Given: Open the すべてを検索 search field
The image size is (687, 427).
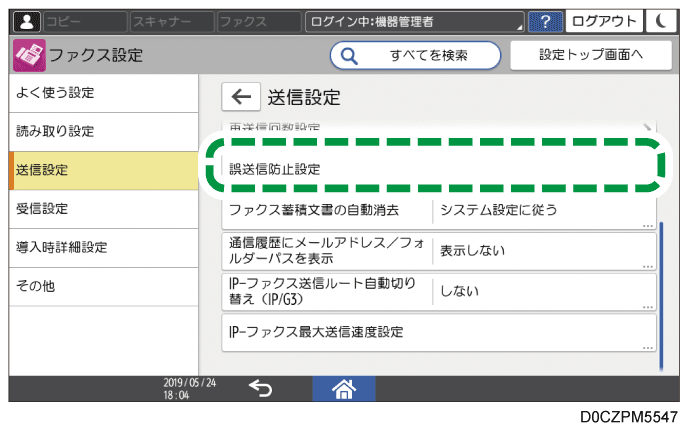Looking at the screenshot, I should [x=415, y=55].
